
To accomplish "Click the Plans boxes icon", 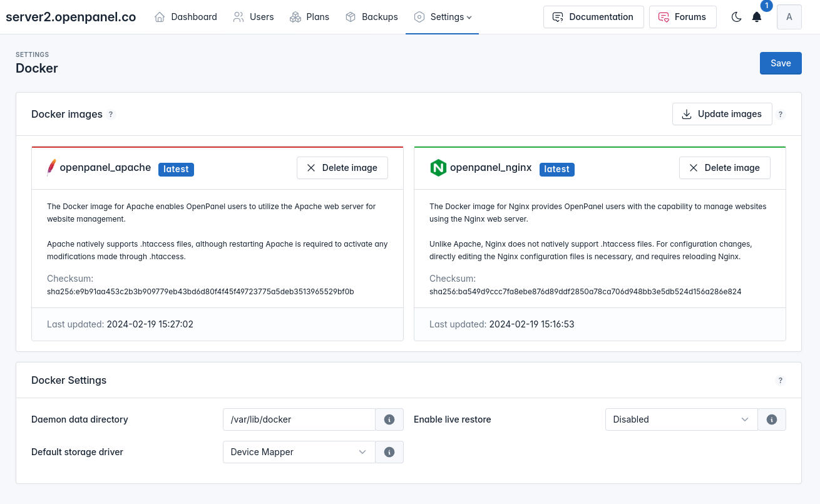I will [295, 17].
